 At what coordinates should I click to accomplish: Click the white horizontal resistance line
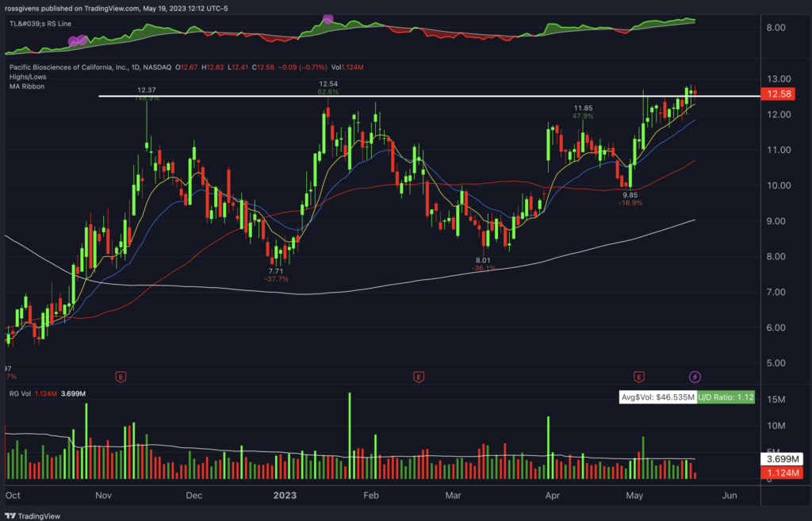tap(429, 96)
